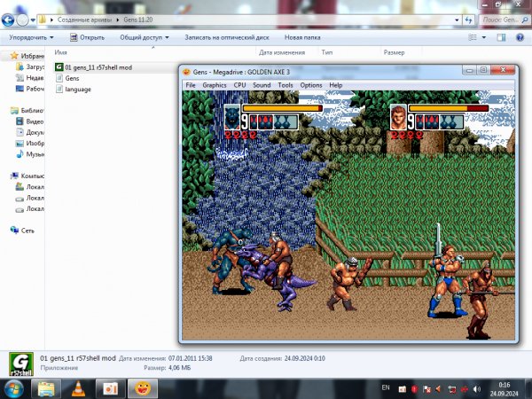Click the Explorer search field
532x399 pixels.
(504, 20)
